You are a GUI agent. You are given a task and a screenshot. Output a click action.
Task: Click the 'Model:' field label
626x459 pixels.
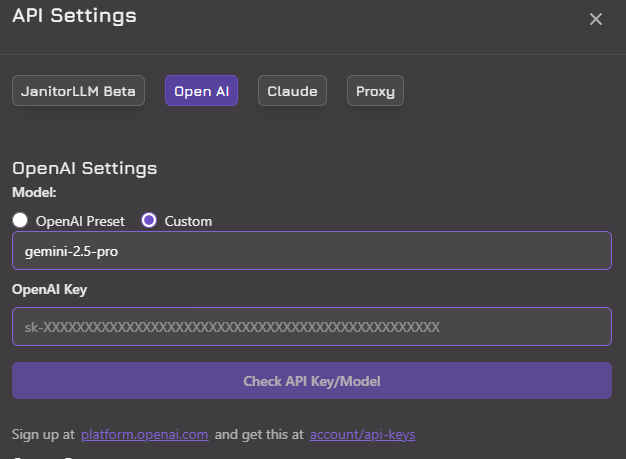pyautogui.click(x=34, y=191)
